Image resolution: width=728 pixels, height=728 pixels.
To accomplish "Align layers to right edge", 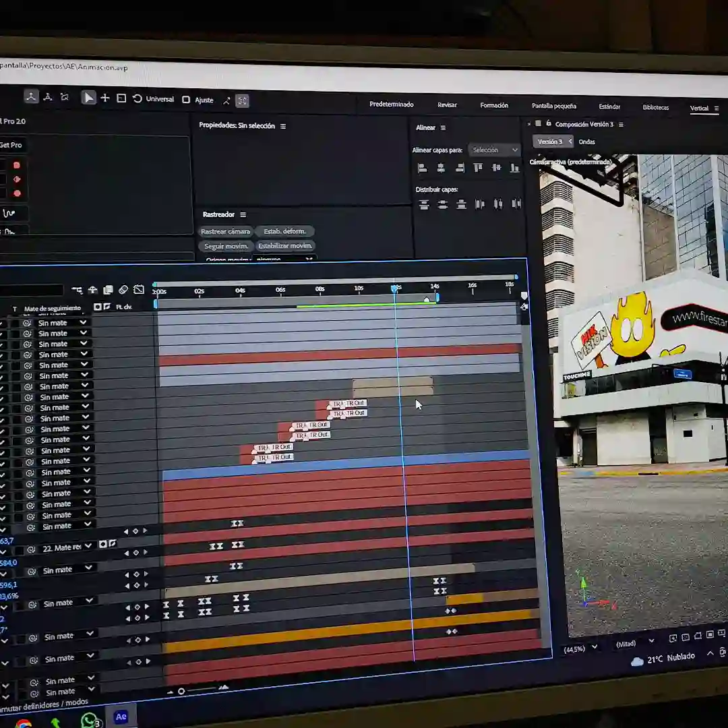I will tap(460, 168).
